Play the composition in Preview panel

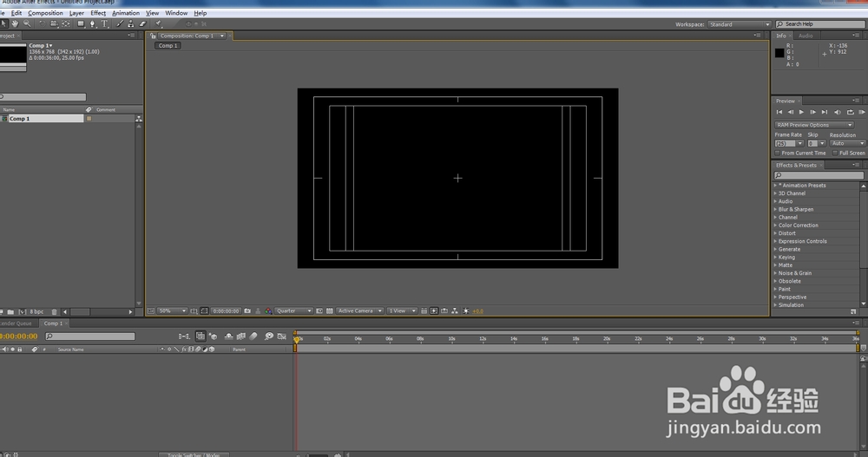tap(801, 113)
